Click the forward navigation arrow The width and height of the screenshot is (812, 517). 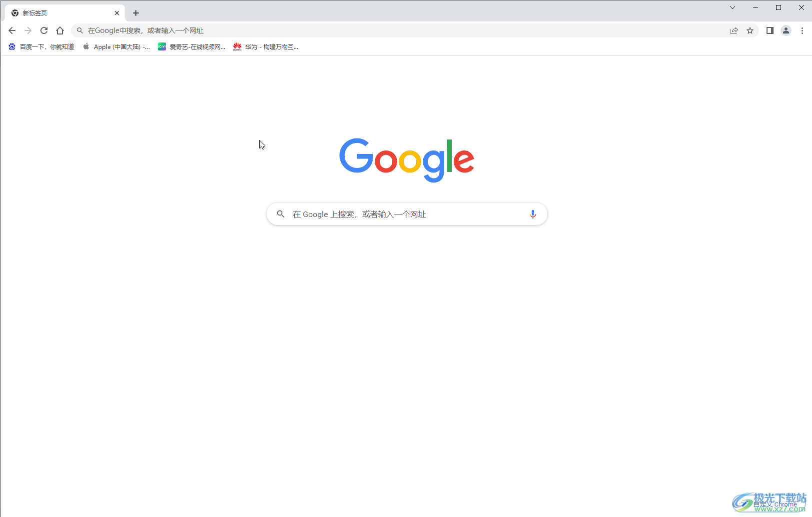[x=28, y=30]
